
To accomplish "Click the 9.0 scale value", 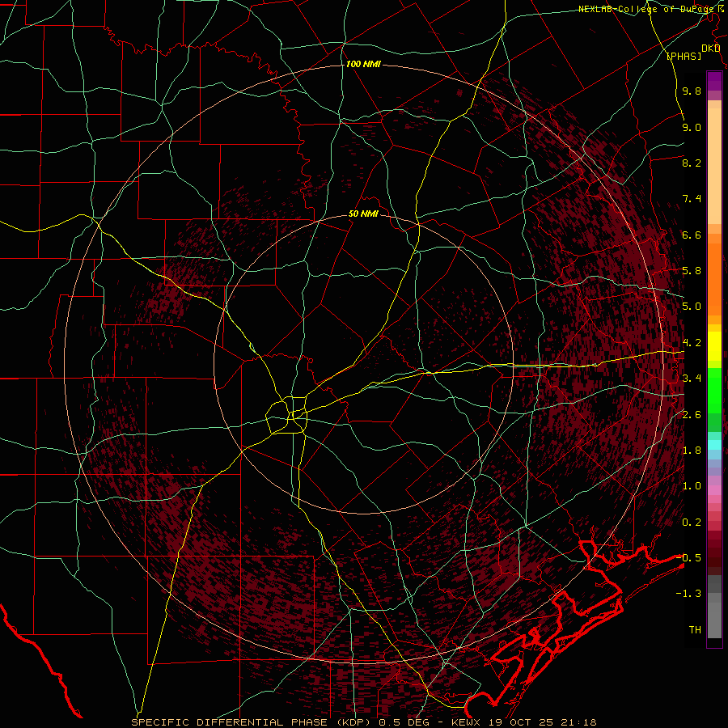I will tap(692, 127).
